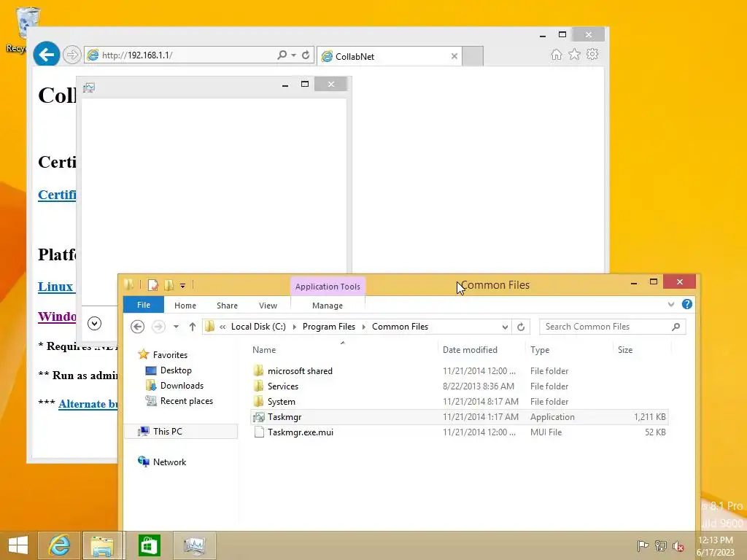The width and height of the screenshot is (747, 560).
Task: Click the Task Manager window title icon
Action: point(89,87)
